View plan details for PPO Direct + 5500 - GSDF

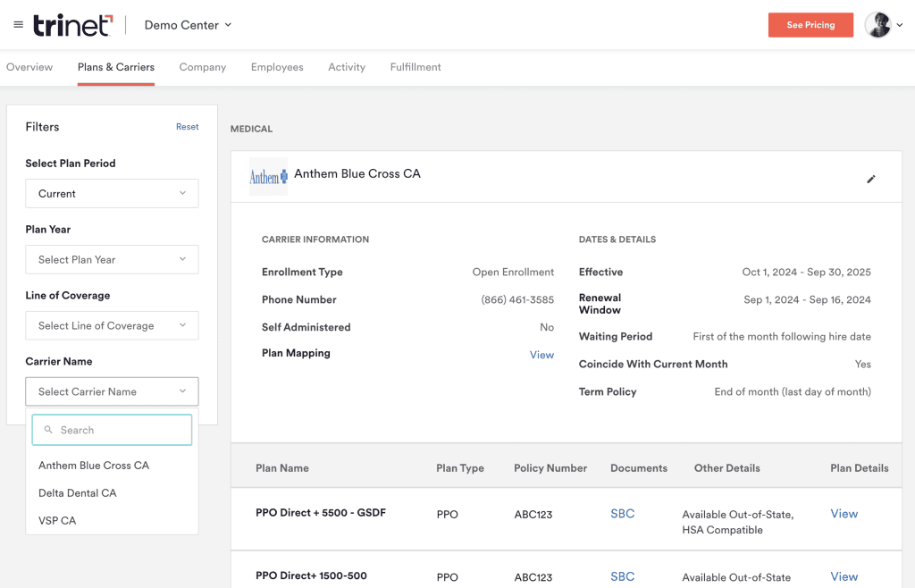[x=844, y=513]
